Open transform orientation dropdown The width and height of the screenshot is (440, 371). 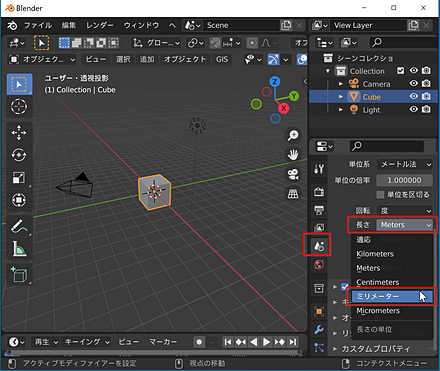click(157, 43)
